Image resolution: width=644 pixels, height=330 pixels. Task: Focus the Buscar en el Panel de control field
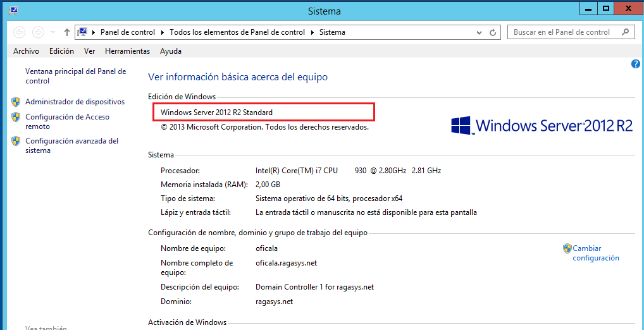point(571,32)
